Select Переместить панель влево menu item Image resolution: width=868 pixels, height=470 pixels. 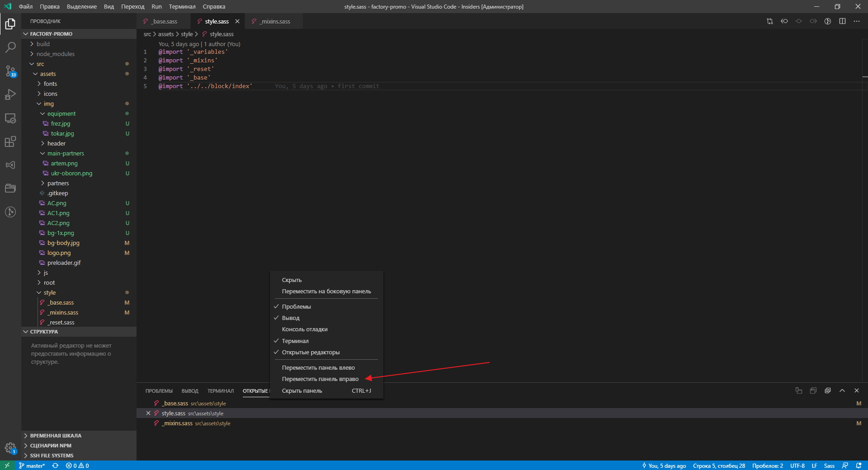326,367
